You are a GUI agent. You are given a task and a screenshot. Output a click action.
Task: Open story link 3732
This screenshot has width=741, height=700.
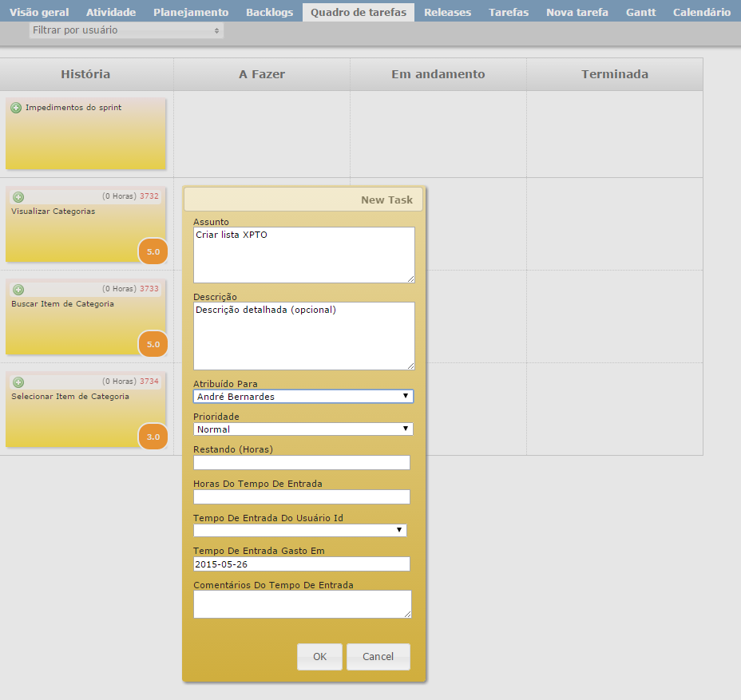tap(149, 196)
